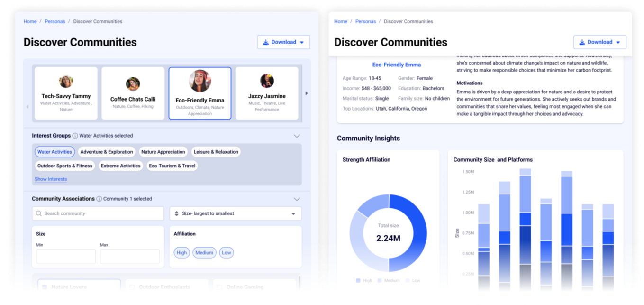This screenshot has width=644, height=305.
Task: Toggle the High affiliation filter chip
Action: click(x=181, y=253)
